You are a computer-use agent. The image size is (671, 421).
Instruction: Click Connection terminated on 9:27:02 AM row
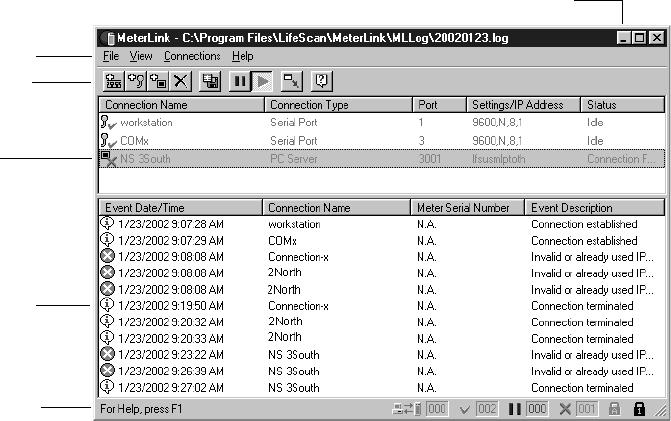[582, 388]
